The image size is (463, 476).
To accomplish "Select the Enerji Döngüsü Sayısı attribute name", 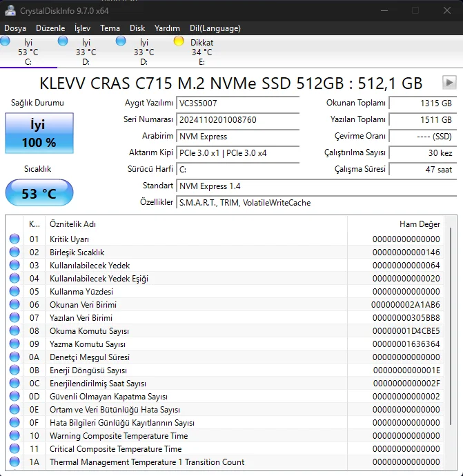I will pyautogui.click(x=88, y=370).
